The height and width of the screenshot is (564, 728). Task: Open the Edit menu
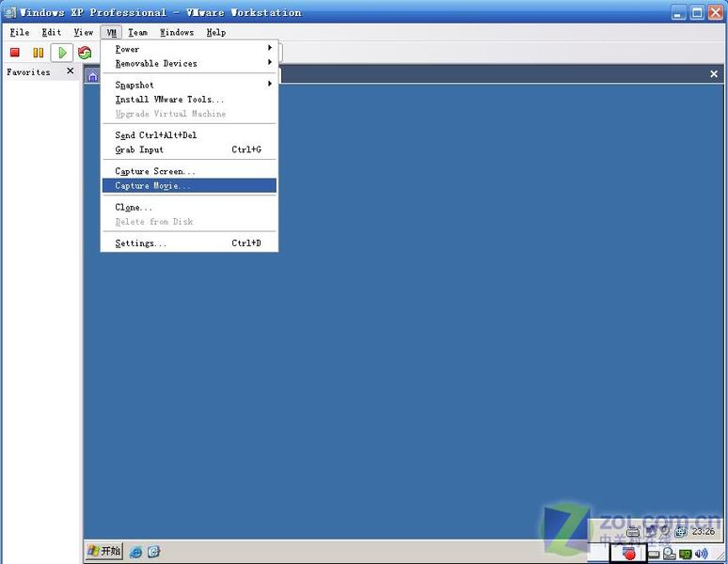click(x=51, y=32)
